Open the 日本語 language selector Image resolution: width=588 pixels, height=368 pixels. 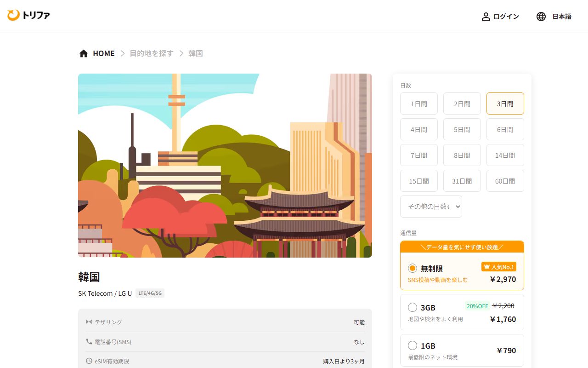tap(554, 17)
